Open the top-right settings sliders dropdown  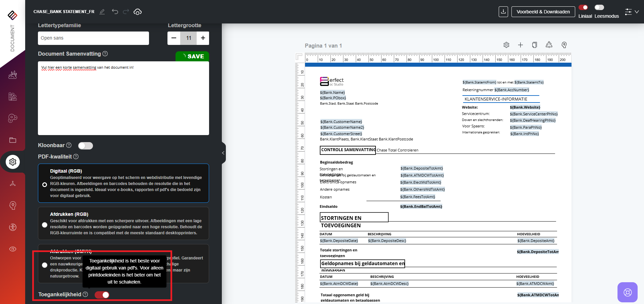click(632, 12)
